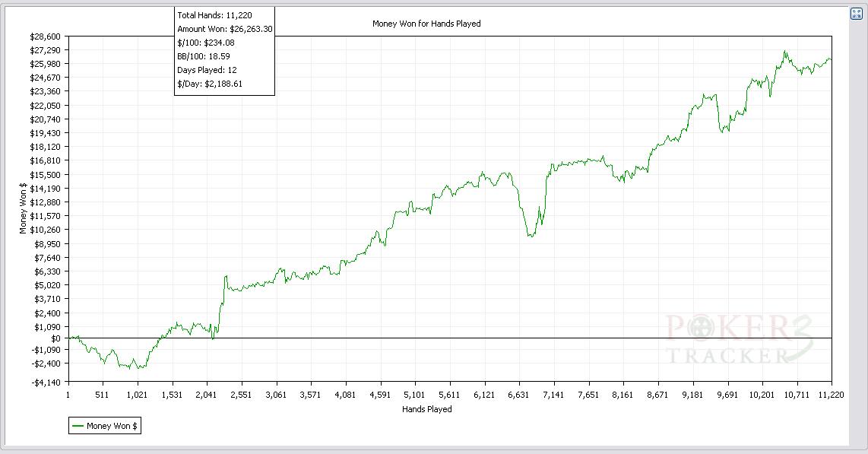Click the $28,600 top y-axis label
This screenshot has width=868, height=454.
pyautogui.click(x=44, y=37)
